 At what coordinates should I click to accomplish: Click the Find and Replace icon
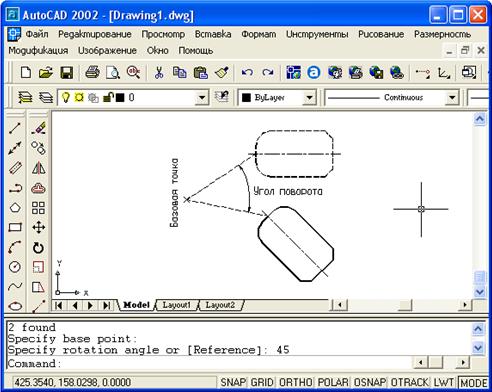[133, 72]
